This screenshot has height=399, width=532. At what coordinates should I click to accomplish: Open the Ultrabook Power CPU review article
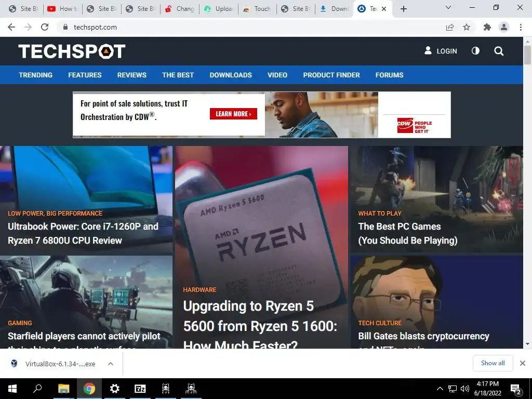point(83,233)
